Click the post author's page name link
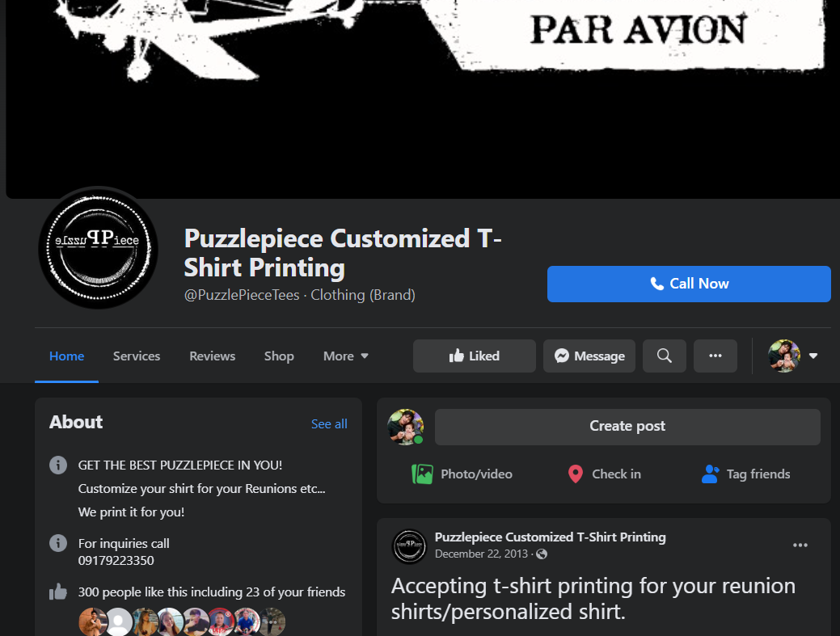The image size is (840, 636). (x=551, y=537)
